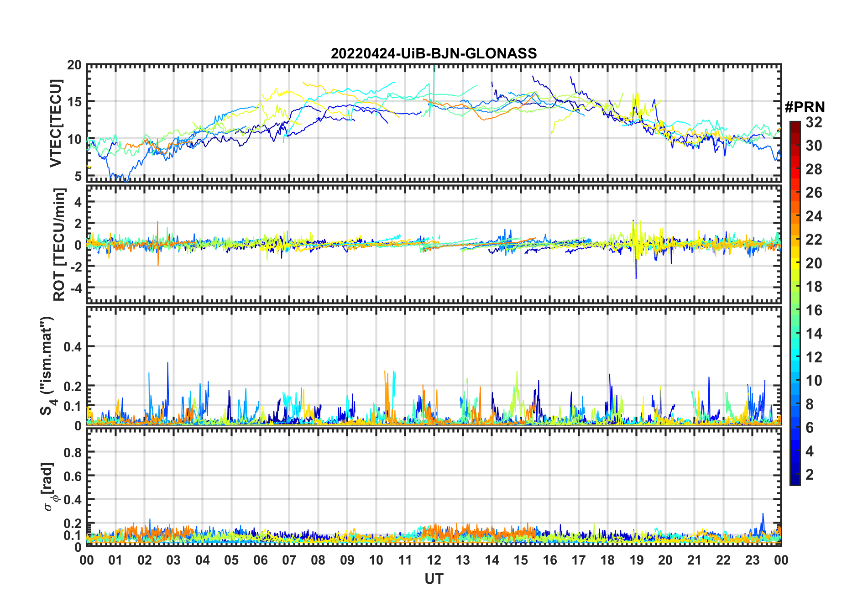868x607 pixels.
Task: Select the 22 label on the PRN colorbar
Action: (814, 240)
